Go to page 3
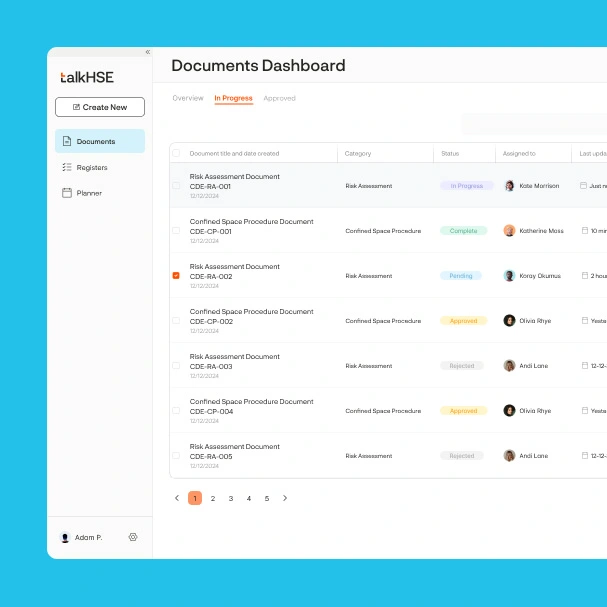The image size is (607, 607). tap(231, 498)
